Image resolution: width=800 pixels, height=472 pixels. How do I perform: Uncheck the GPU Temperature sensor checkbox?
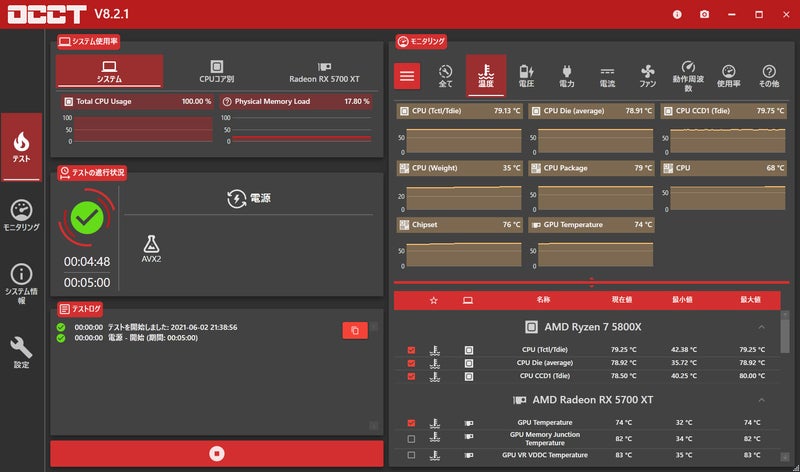pos(411,423)
